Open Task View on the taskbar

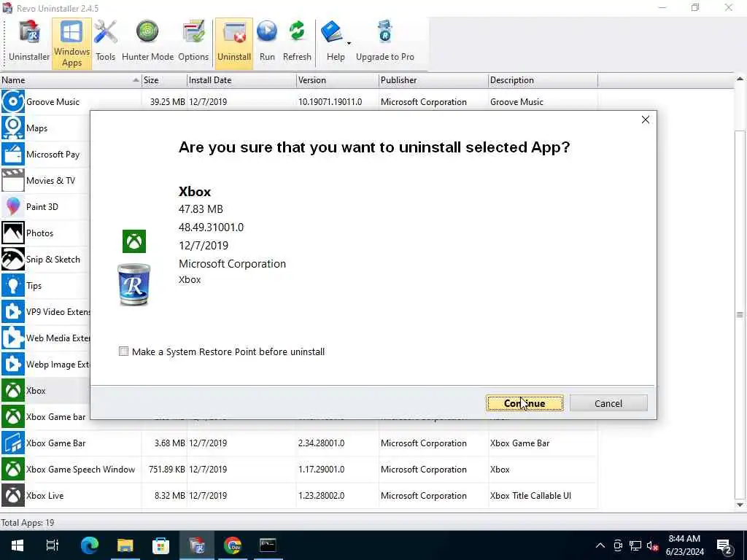coord(53,545)
